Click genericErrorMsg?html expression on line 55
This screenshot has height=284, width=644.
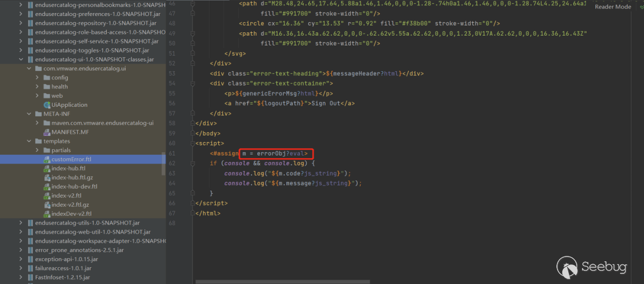coord(278,93)
